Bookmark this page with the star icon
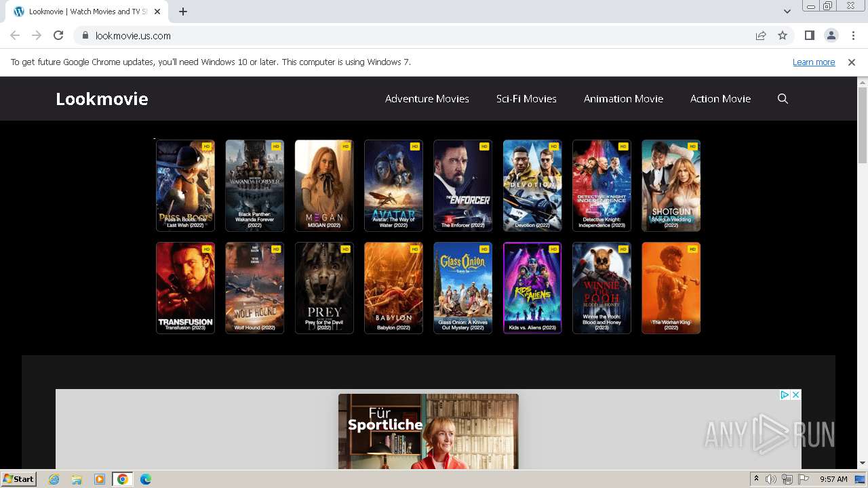This screenshot has width=868, height=488. pos(783,35)
